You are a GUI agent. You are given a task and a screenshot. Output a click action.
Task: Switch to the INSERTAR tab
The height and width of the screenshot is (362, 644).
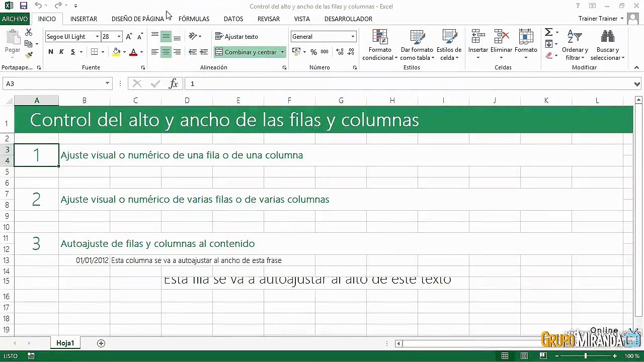point(84,19)
